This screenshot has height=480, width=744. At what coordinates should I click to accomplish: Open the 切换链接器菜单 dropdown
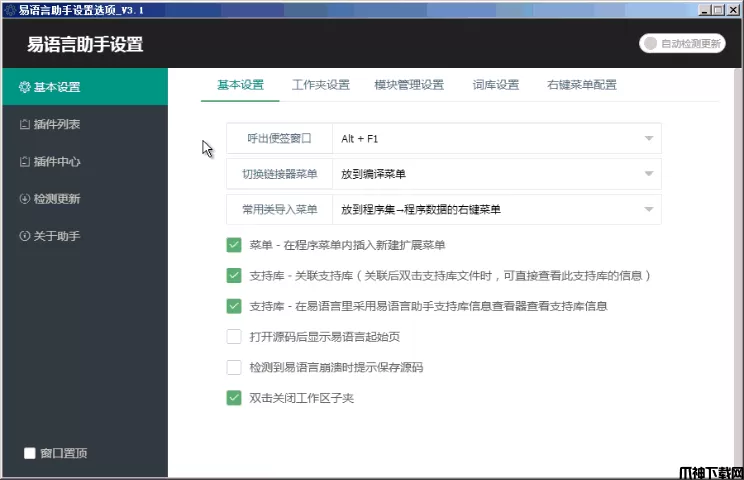pyautogui.click(x=648, y=174)
